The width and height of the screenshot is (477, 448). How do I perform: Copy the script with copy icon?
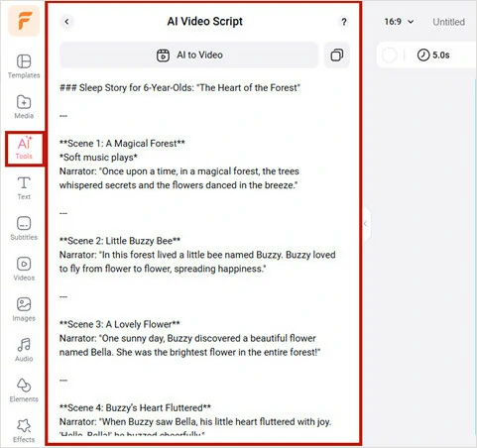tap(337, 55)
